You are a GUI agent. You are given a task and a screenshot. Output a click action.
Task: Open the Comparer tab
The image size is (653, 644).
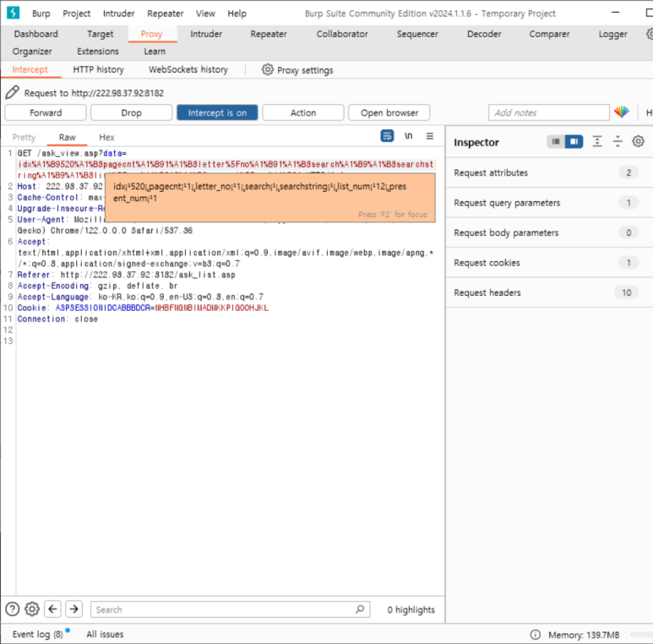[x=549, y=34]
